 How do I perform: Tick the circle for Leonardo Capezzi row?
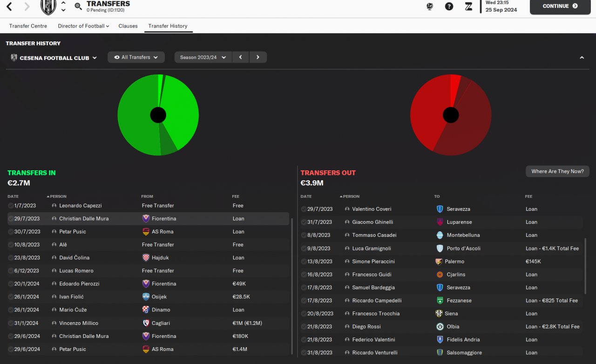pos(11,205)
